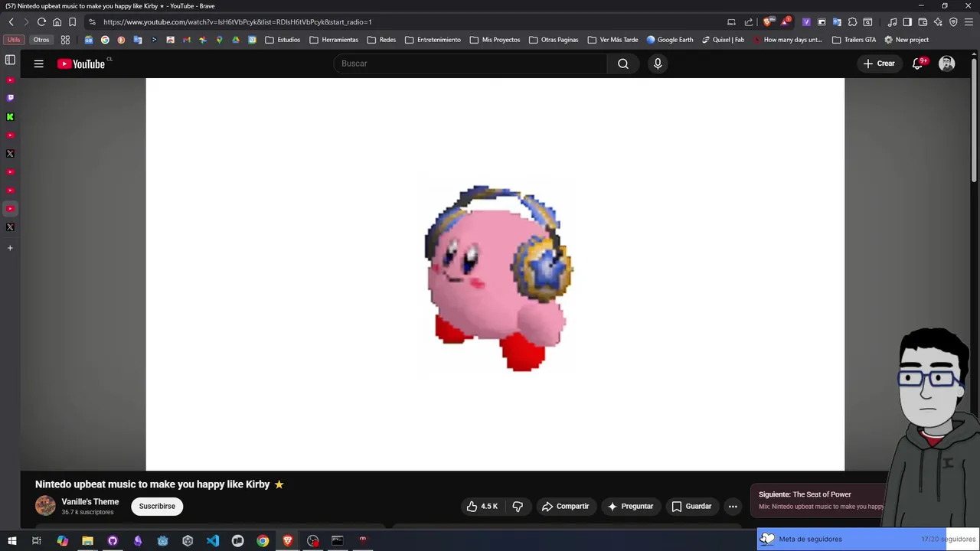This screenshot has height=551, width=980.
Task: Open YouTube notifications bell
Action: (x=917, y=64)
